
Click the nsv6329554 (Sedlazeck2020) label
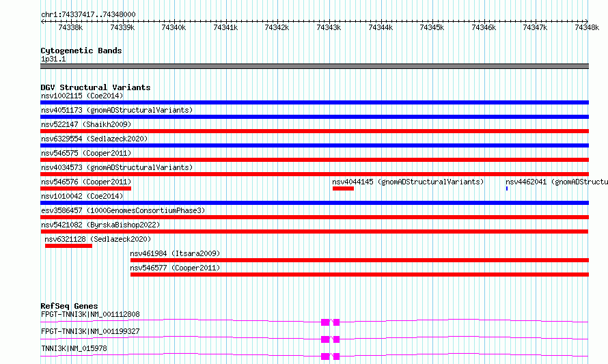click(x=94, y=139)
